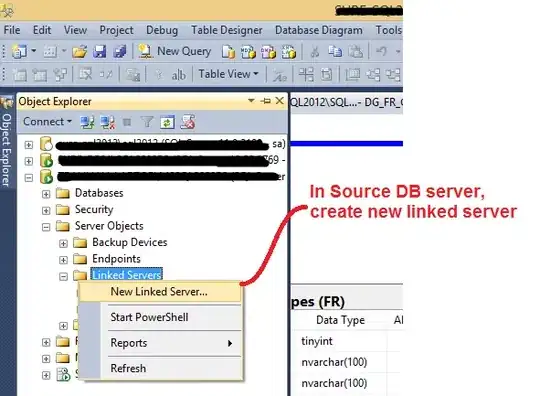Choose New Linked Server from context menu
Screen dimensions: 540x396
coord(159,292)
